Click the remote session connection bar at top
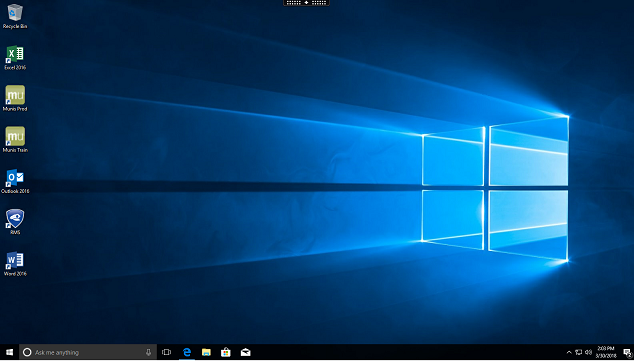This screenshot has width=634, height=361. 306,2
